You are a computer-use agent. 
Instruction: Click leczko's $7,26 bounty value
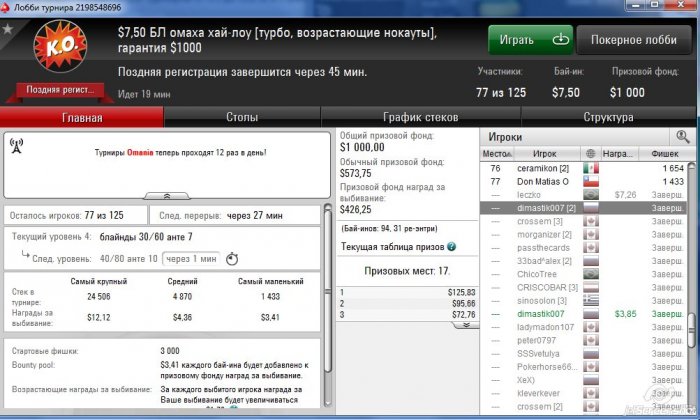point(625,195)
